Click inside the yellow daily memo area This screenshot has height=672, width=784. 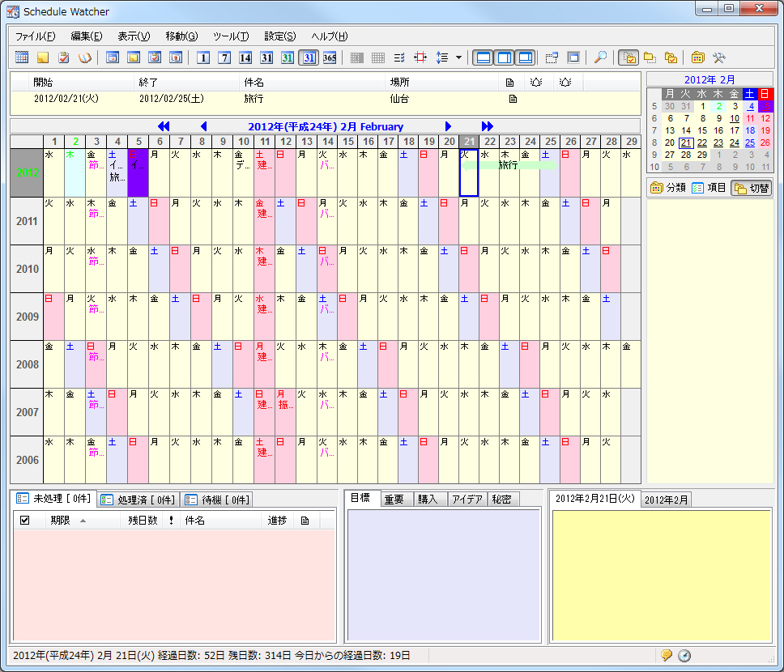point(661,576)
